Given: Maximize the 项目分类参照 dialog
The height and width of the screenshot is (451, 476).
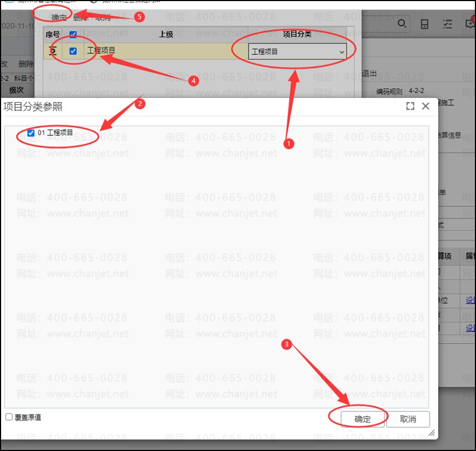Looking at the screenshot, I should pyautogui.click(x=410, y=106).
